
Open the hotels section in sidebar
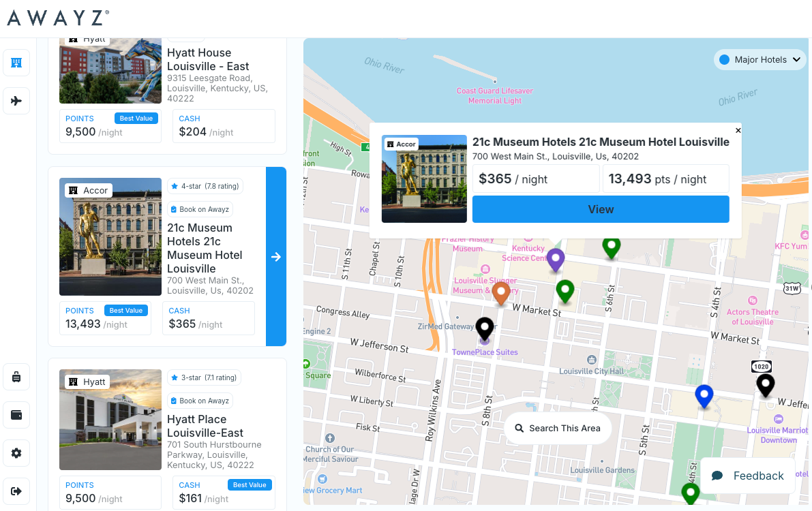point(16,63)
